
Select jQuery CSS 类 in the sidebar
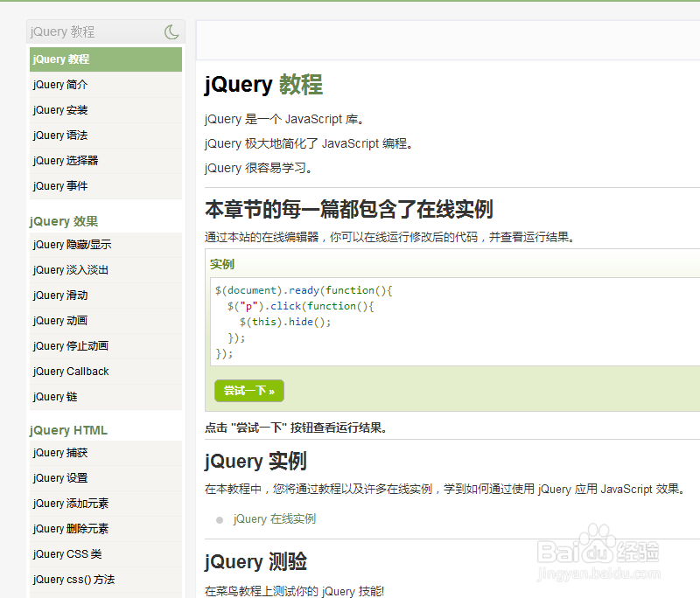pos(106,554)
